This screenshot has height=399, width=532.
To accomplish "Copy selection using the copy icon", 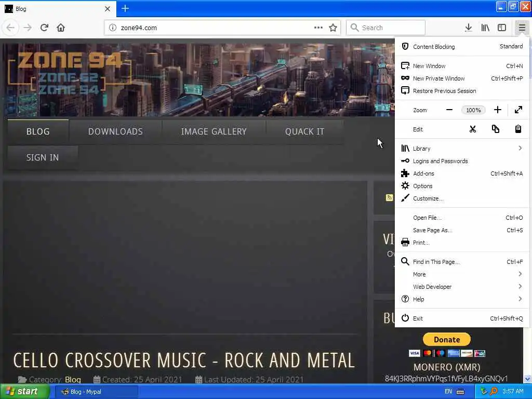I will click(x=495, y=129).
